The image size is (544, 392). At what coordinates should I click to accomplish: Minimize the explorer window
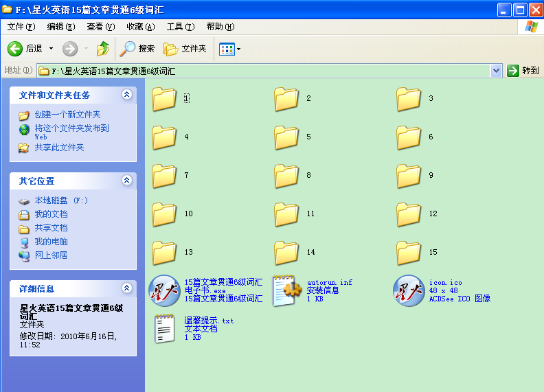503,10
